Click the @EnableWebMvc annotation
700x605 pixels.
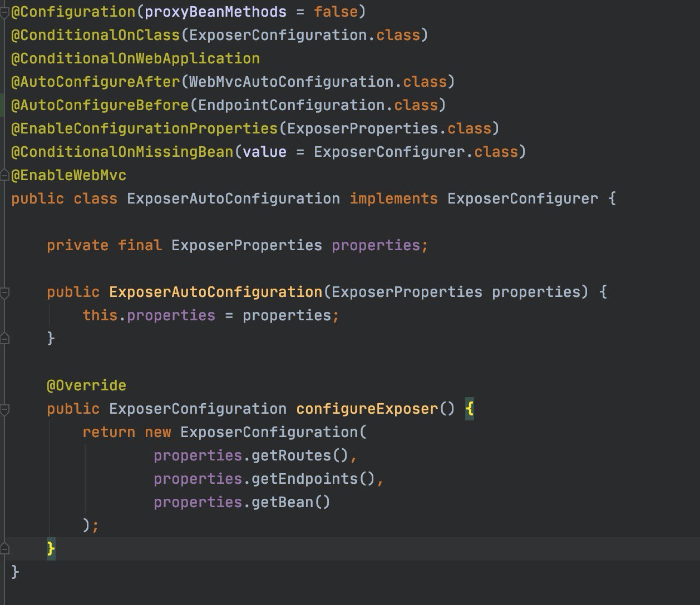pos(68,175)
